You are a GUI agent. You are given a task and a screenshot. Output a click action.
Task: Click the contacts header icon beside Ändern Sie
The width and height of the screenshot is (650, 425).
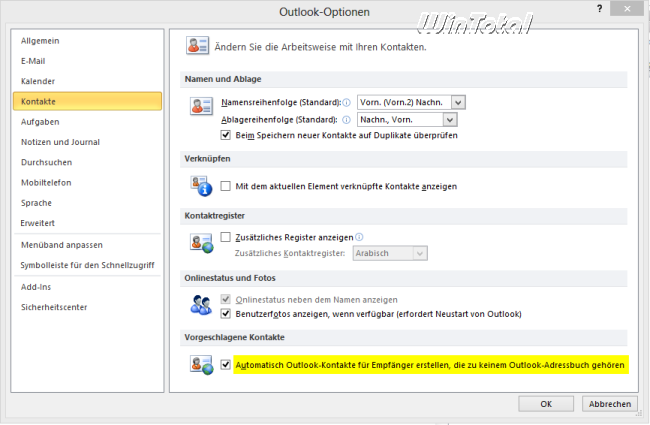197,46
